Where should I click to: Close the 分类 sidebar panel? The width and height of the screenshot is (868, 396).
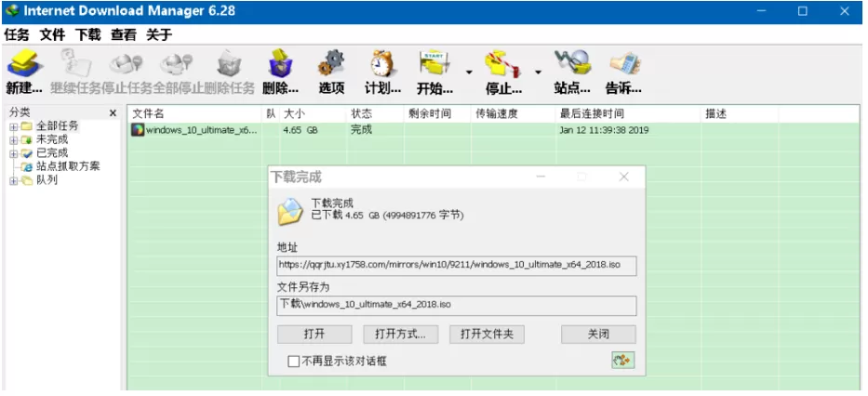tap(113, 113)
